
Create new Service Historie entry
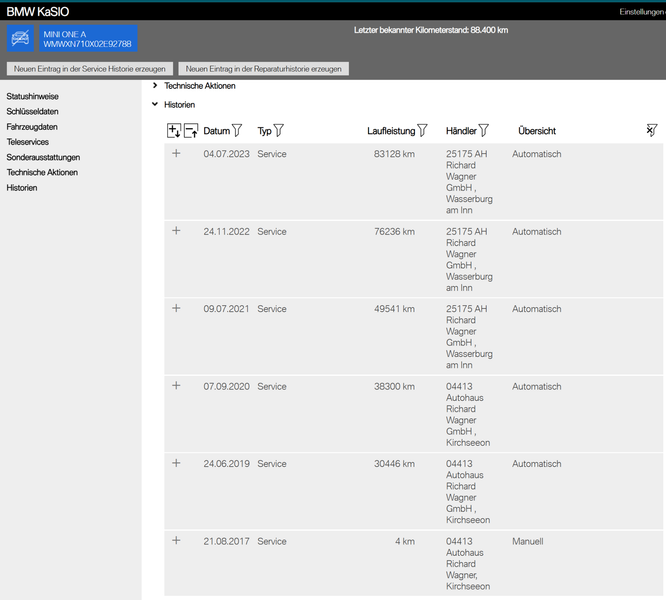point(90,69)
